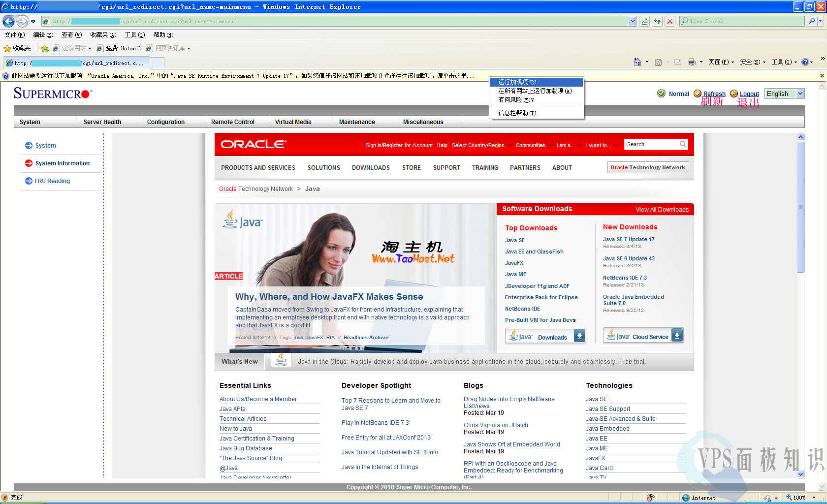Viewport: 827px width, 504px height.
Task: Click the inner frame vertical scrollbar thumb
Action: 801,207
